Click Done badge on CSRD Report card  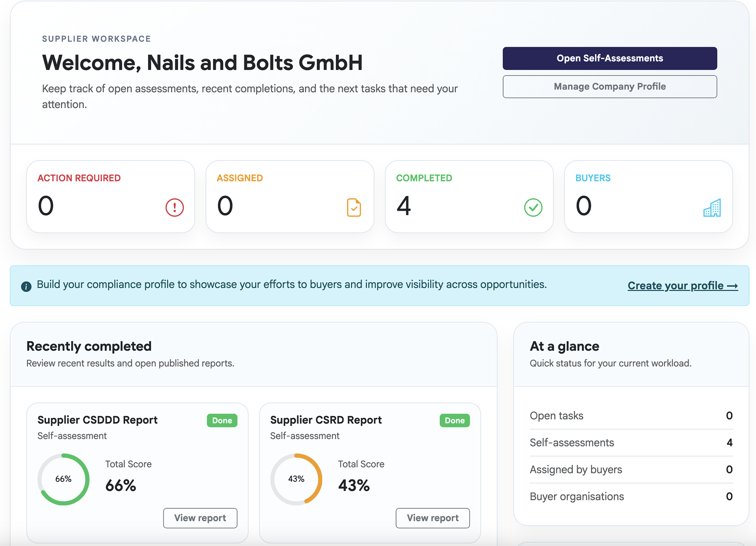tap(454, 420)
